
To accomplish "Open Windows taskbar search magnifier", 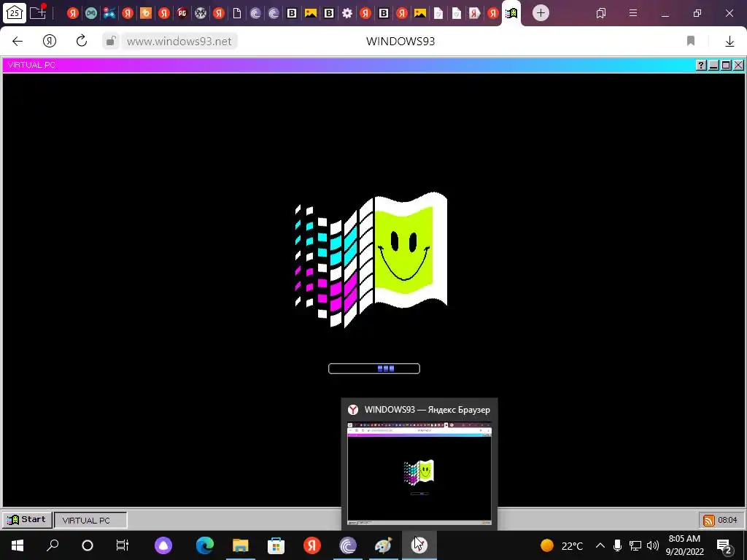I will point(53,545).
